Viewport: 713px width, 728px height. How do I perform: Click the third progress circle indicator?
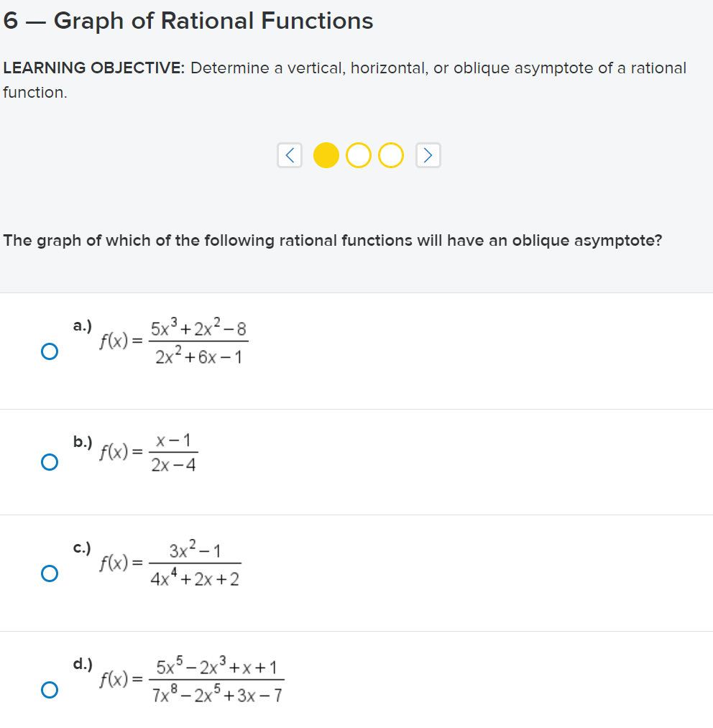pos(390,155)
